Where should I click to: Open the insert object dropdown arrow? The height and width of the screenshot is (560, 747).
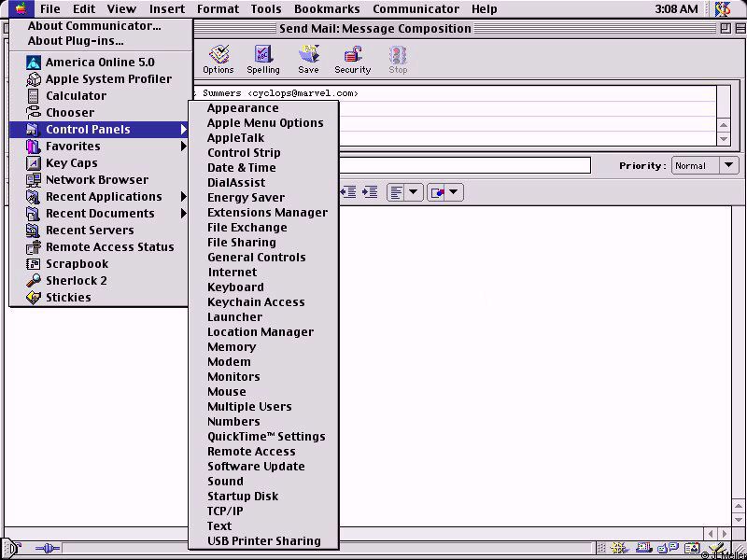click(x=454, y=193)
